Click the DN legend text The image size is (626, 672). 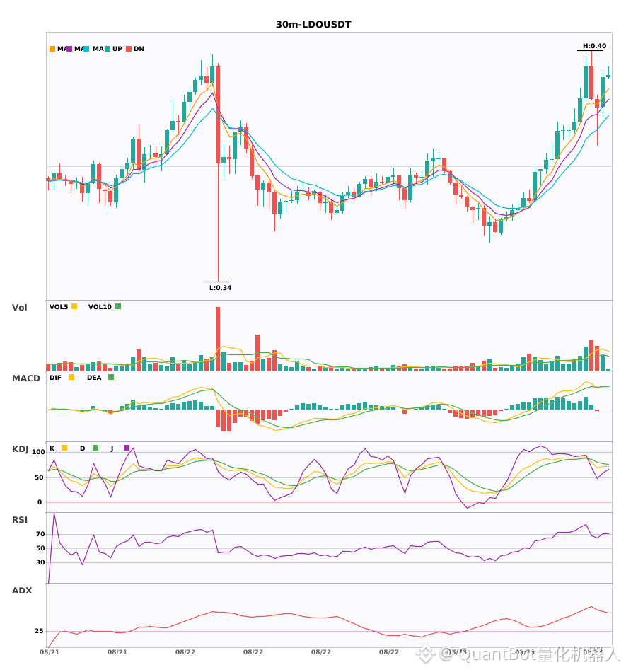(139, 49)
